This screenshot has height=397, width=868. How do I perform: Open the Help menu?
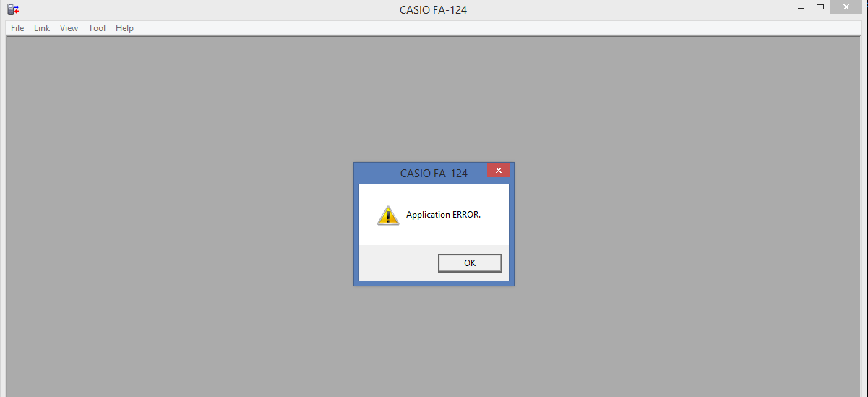(x=124, y=28)
